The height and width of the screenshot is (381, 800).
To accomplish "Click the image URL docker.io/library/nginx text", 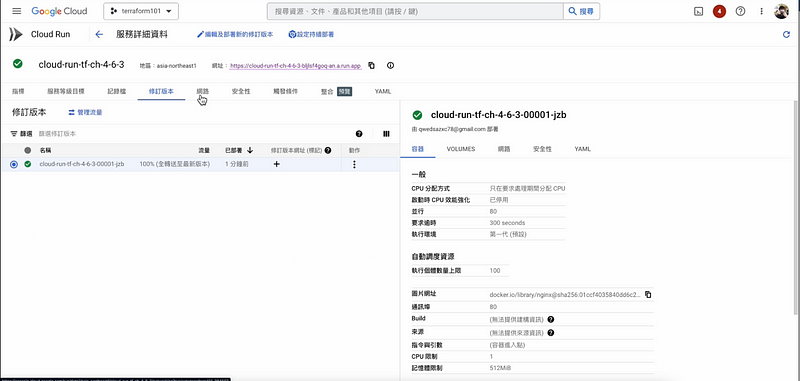I will click(x=565, y=295).
